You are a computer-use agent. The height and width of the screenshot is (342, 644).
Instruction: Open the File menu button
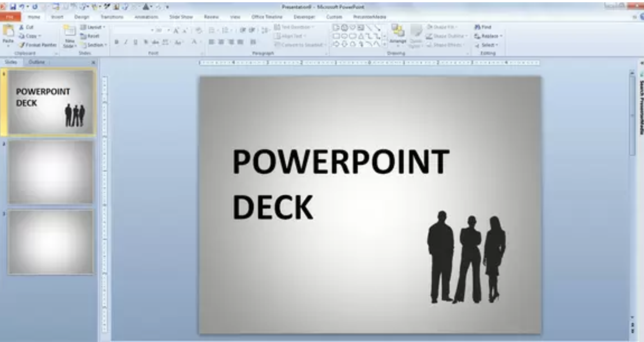pos(10,17)
